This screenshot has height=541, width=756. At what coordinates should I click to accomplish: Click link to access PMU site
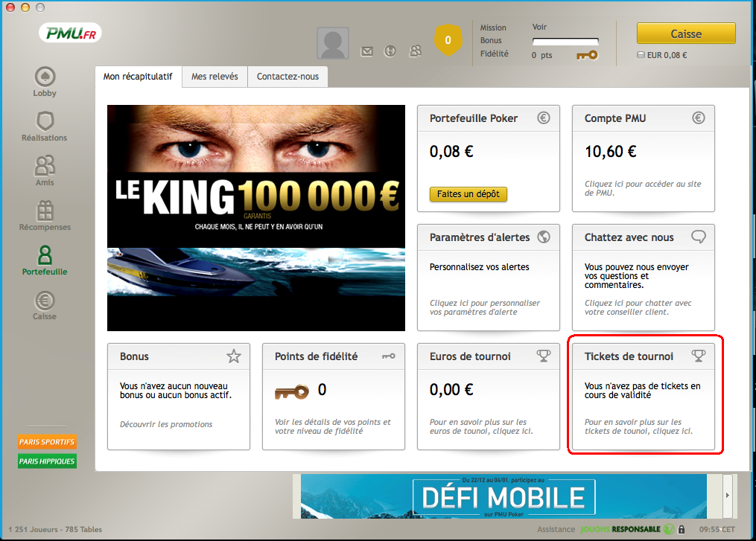(x=643, y=188)
